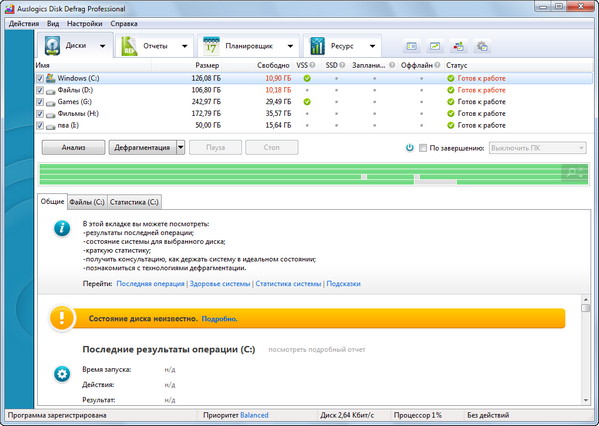Click the Стоп button
The image size is (599, 426).
[272, 147]
